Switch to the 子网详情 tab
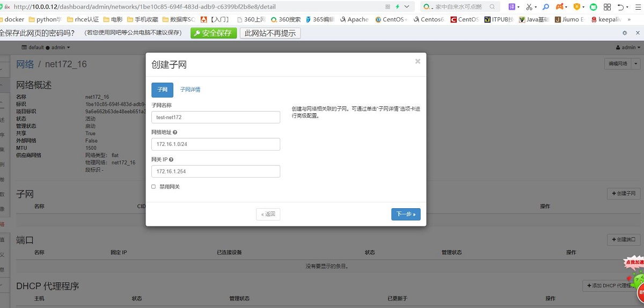The image size is (644, 308). pyautogui.click(x=190, y=90)
